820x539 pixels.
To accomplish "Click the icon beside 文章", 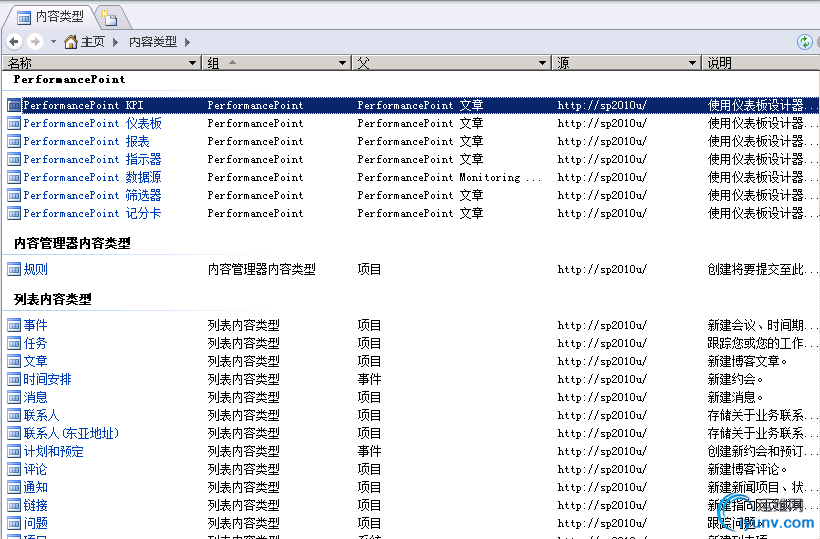I will (x=14, y=361).
